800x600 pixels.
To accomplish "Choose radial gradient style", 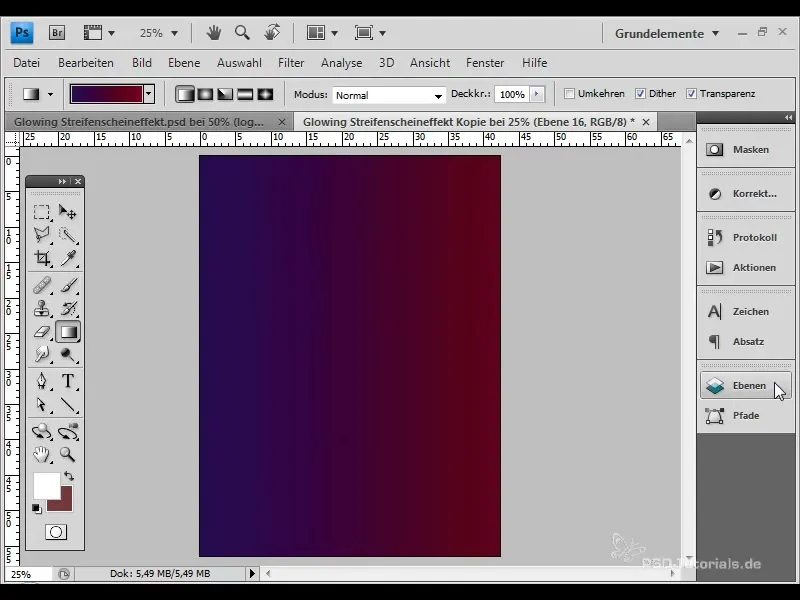I will click(205, 94).
